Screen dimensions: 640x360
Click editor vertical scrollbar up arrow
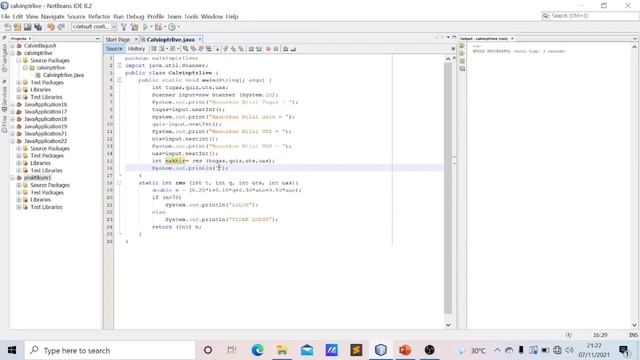448,59
